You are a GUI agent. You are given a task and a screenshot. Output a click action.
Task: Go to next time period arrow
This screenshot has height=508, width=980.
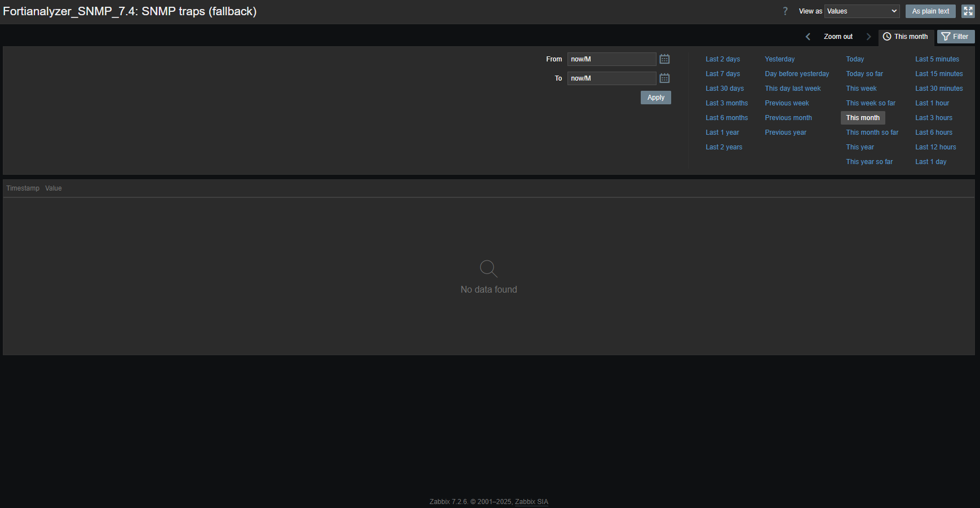(x=868, y=37)
